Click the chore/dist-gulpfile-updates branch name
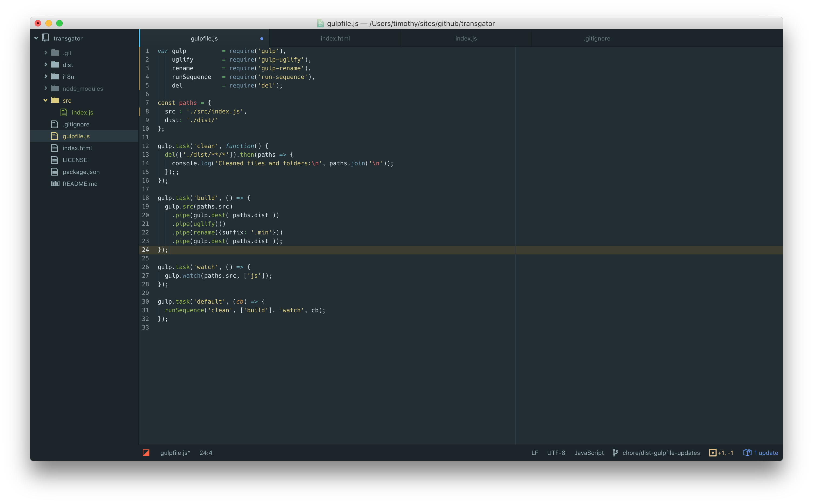Image resolution: width=813 pixels, height=504 pixels. (661, 453)
